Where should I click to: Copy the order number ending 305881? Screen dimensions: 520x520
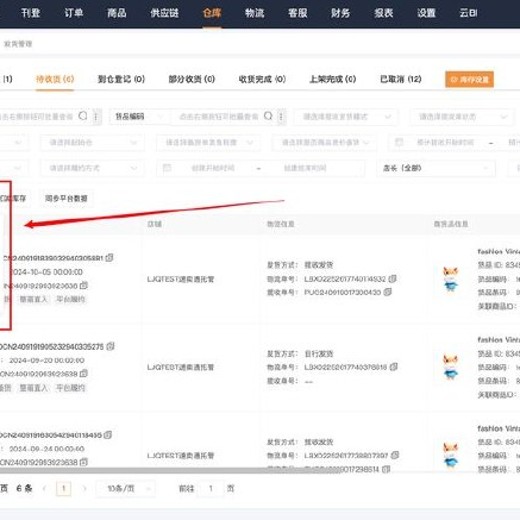point(109,258)
